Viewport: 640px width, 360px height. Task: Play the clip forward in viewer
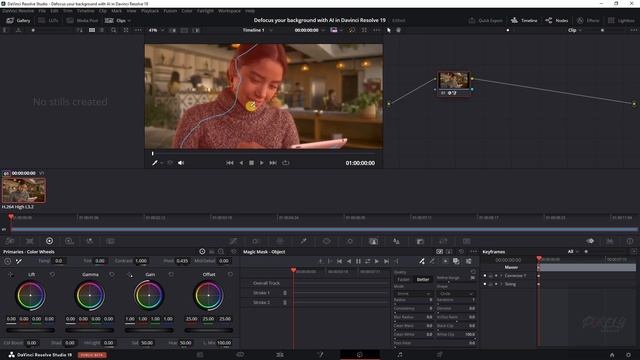(262, 163)
